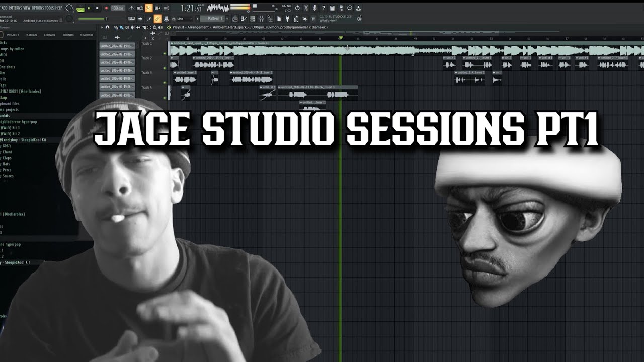
Task: Open the PATTERNS menu
Action: point(15,8)
